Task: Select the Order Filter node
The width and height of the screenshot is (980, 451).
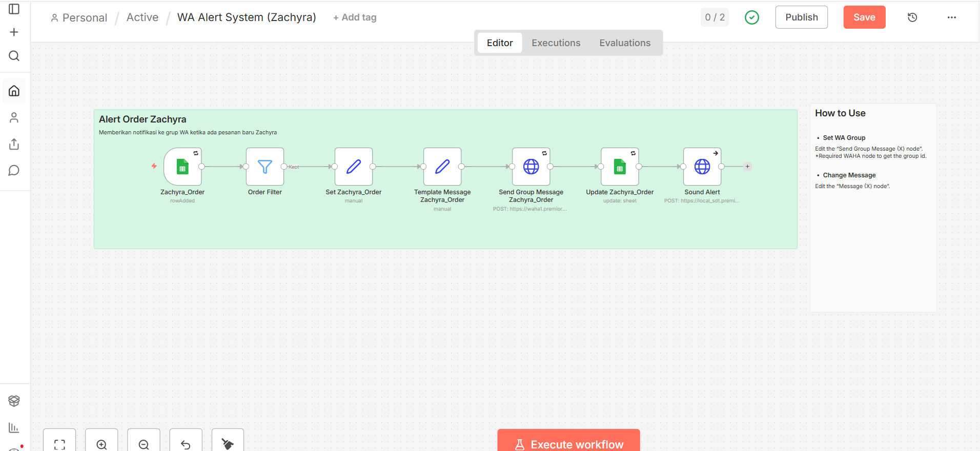Action: (265, 167)
